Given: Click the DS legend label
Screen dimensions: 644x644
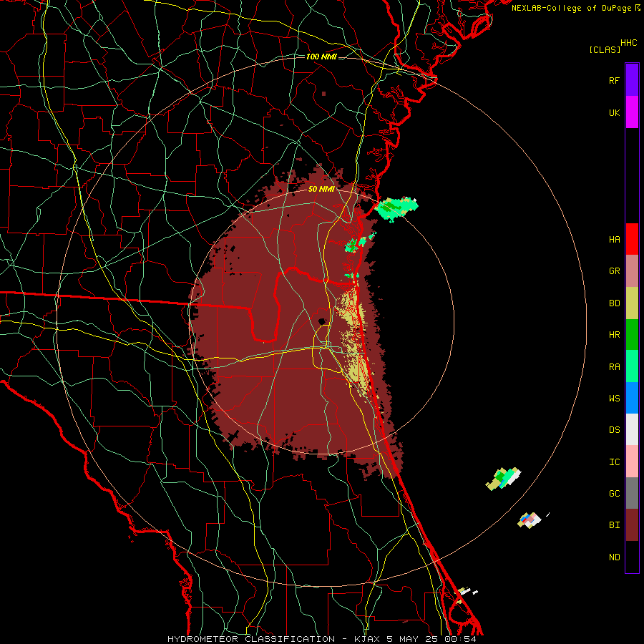Looking at the screenshot, I should (x=614, y=430).
